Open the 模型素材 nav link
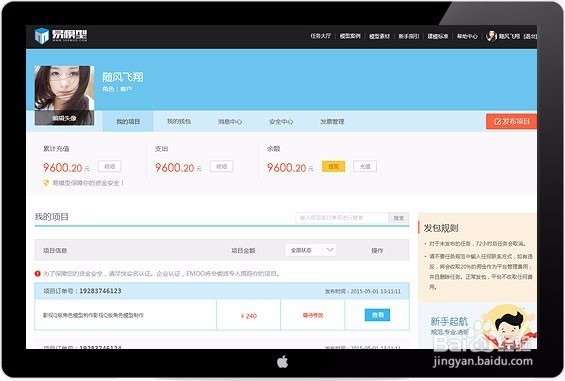The width and height of the screenshot is (565, 381). [x=379, y=36]
